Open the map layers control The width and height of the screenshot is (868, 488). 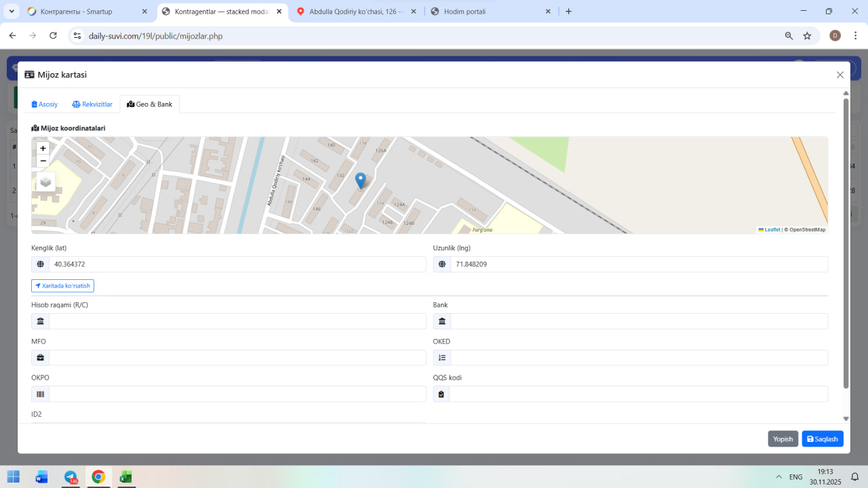click(x=45, y=182)
